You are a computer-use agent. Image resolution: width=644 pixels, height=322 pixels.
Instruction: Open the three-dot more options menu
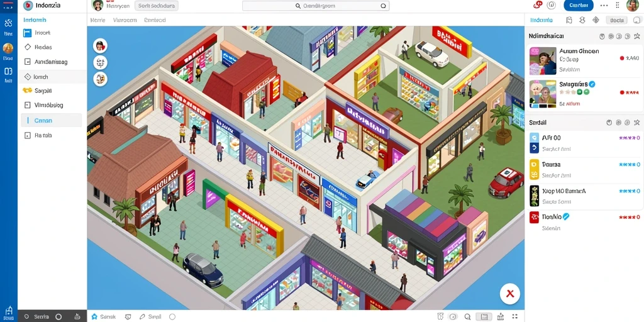pos(604,5)
